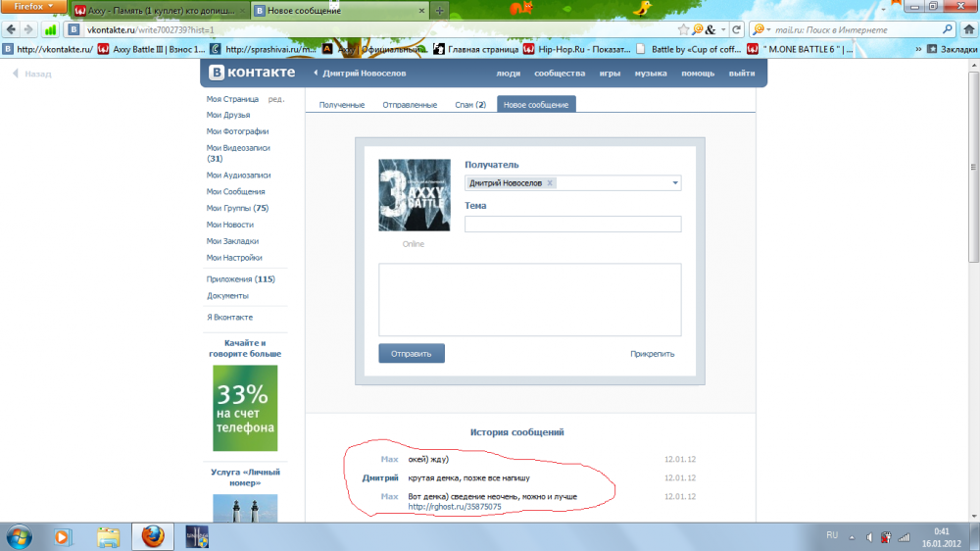Image resolution: width=980 pixels, height=551 pixels.
Task: Open Приложения (115)
Action: pyautogui.click(x=241, y=279)
